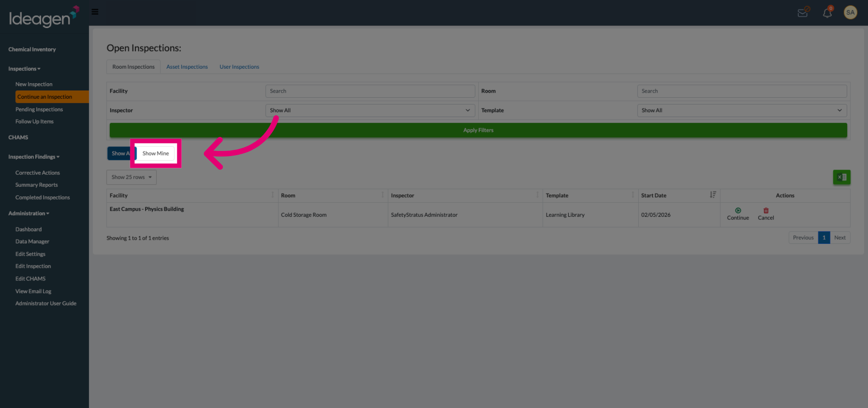Export table using the Excel icon

click(841, 177)
